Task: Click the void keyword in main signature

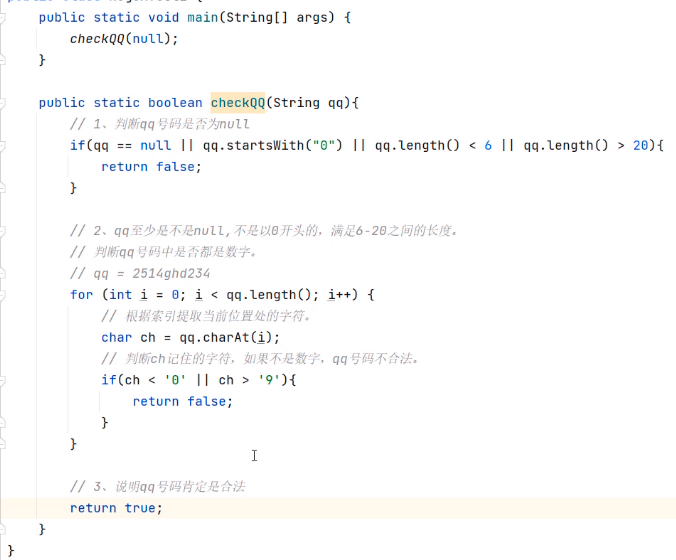Action: click(163, 18)
